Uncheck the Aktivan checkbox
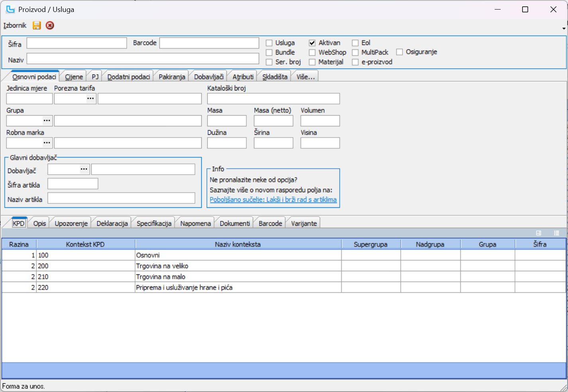The image size is (568, 392). (x=312, y=43)
